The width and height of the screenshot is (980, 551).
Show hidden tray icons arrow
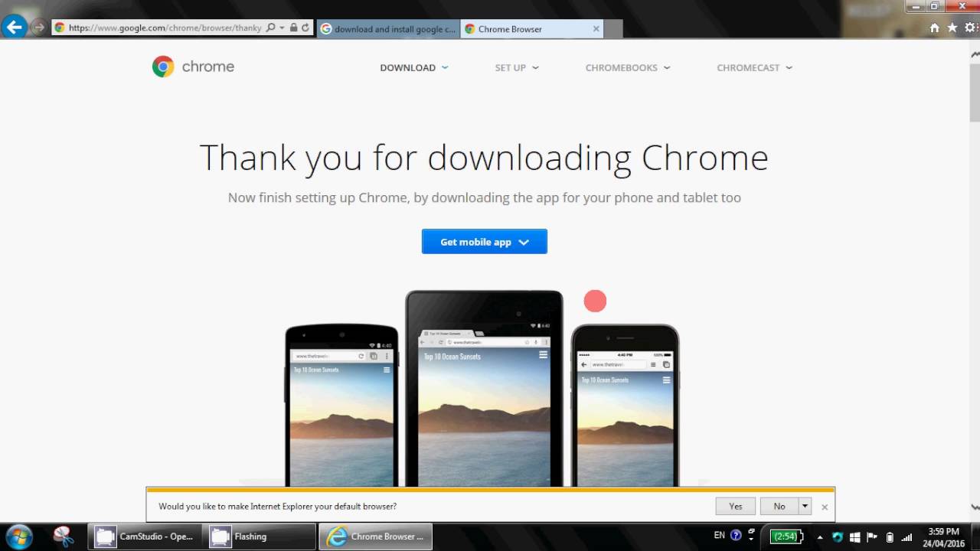click(820, 536)
